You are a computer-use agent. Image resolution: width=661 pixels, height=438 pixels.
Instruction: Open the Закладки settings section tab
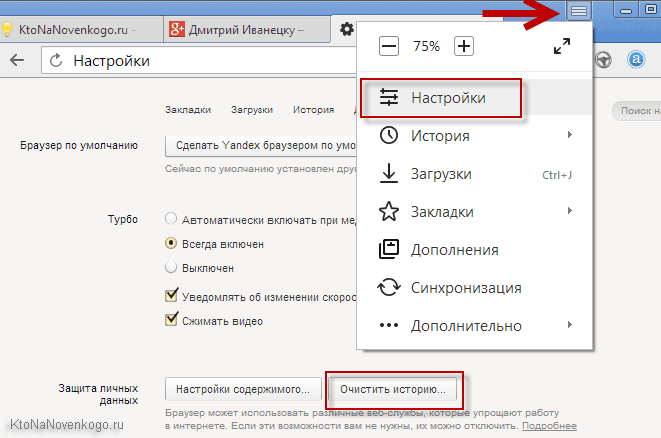[188, 110]
